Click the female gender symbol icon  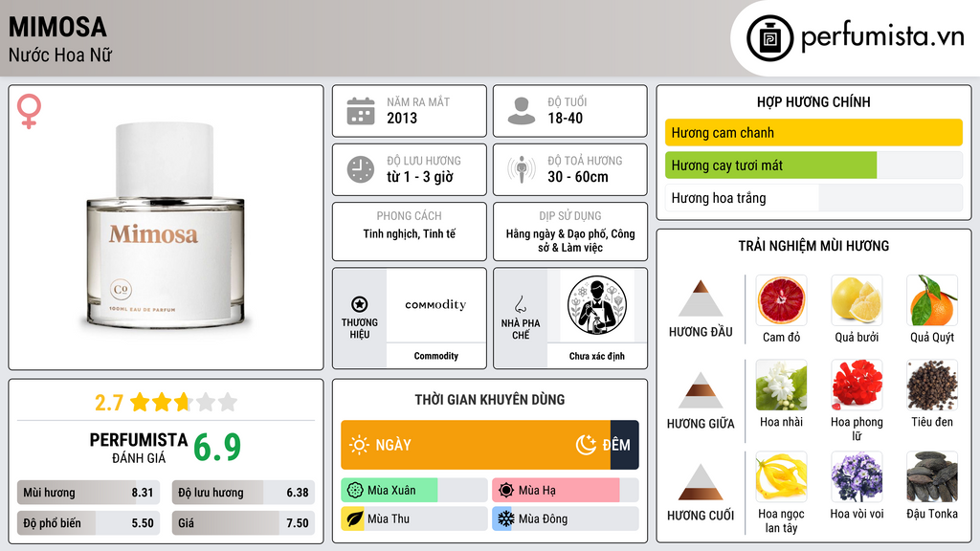click(29, 111)
